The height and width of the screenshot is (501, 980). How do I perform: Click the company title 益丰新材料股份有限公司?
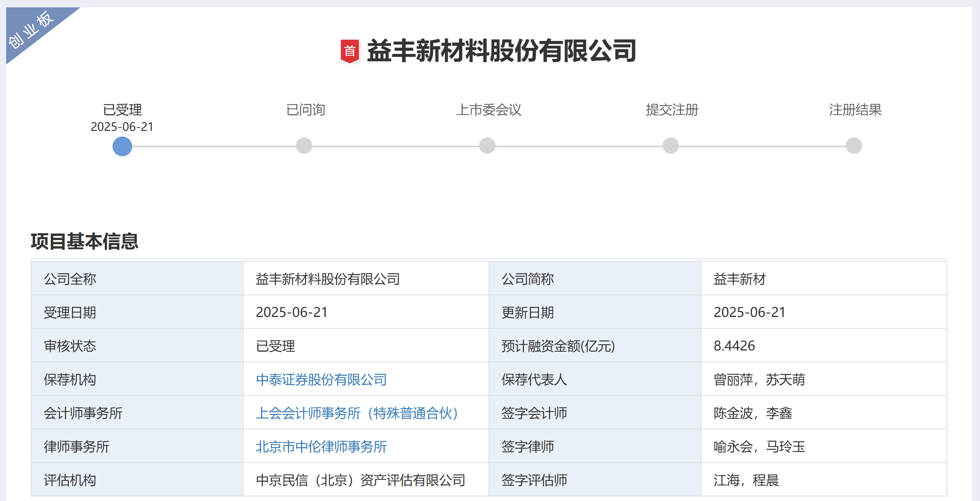click(501, 51)
